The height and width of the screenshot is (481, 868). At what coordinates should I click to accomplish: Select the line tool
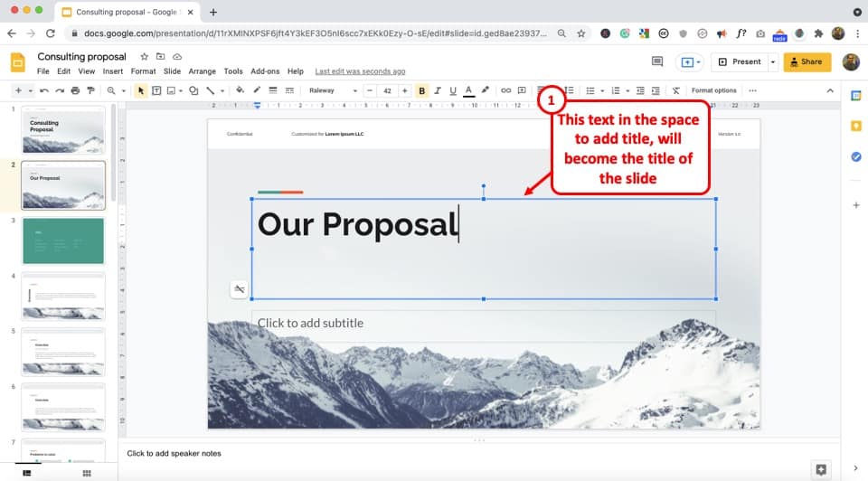click(211, 90)
